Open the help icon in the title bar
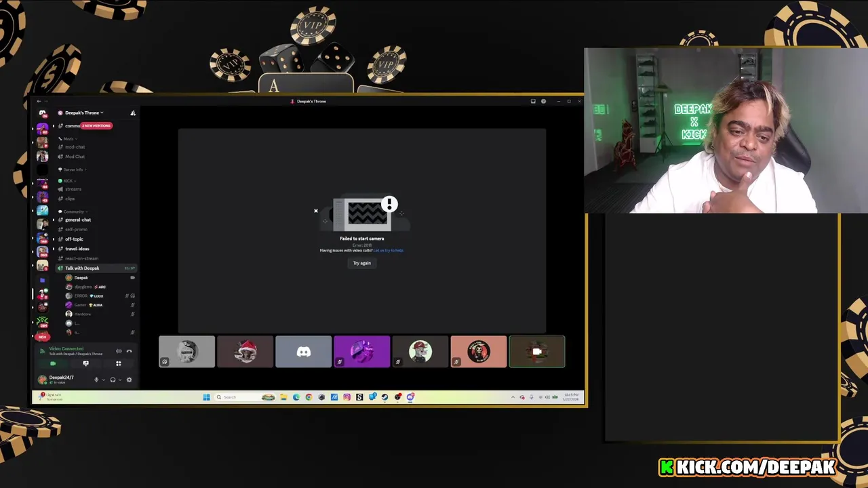The width and height of the screenshot is (868, 488). 543,101
